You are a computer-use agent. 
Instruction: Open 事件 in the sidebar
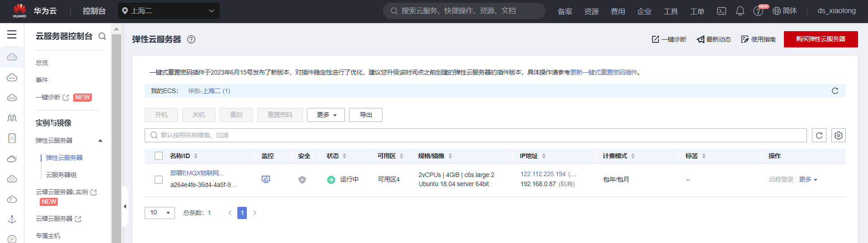point(42,80)
